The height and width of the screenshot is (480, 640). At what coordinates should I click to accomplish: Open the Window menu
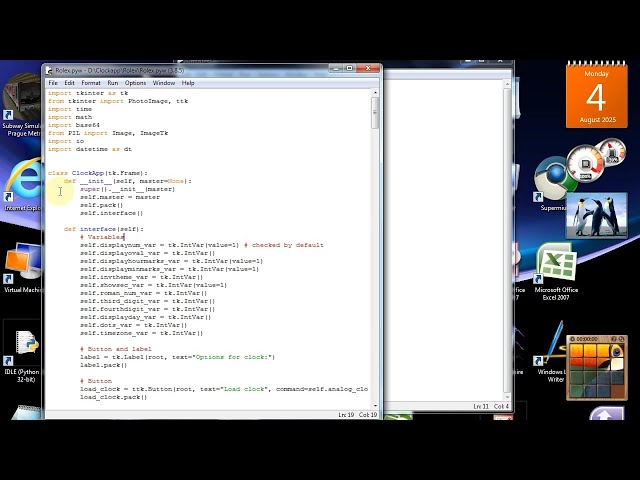pos(164,83)
